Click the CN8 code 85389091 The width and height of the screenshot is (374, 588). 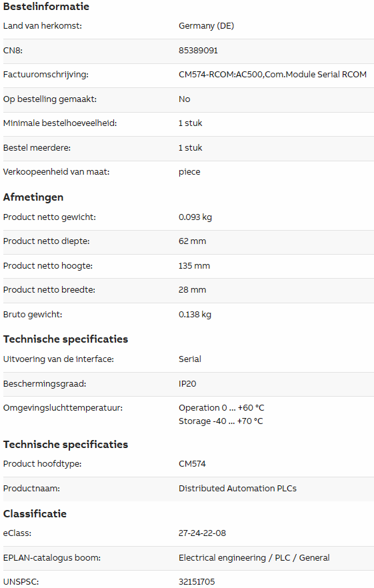[198, 51]
